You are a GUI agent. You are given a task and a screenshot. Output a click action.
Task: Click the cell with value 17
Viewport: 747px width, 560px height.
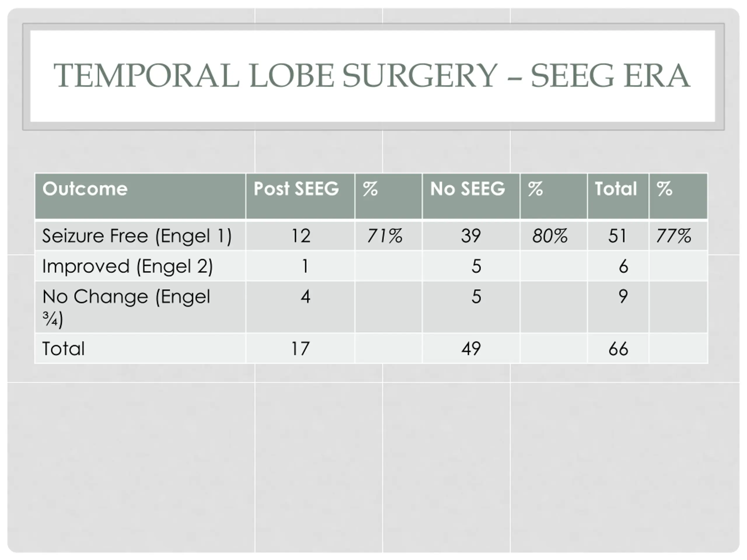click(300, 348)
